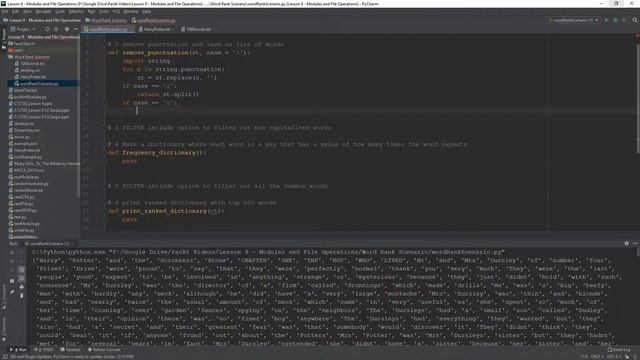Start debugging with the bug icon
Screen dimensions: 640x360
(616, 20)
